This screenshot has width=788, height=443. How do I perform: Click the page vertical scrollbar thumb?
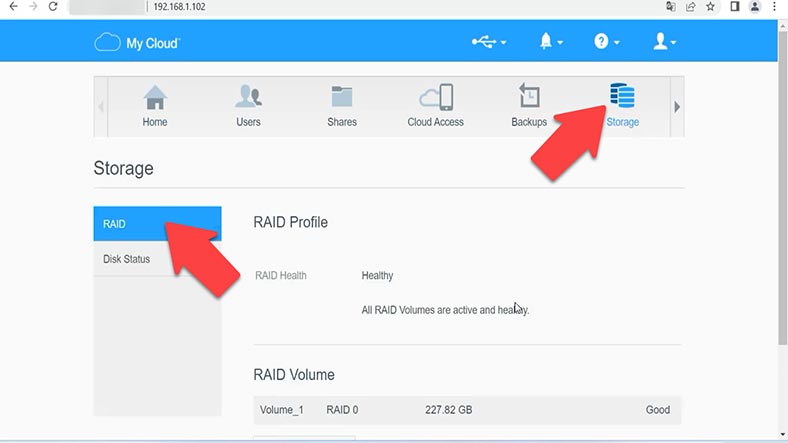pos(782,186)
